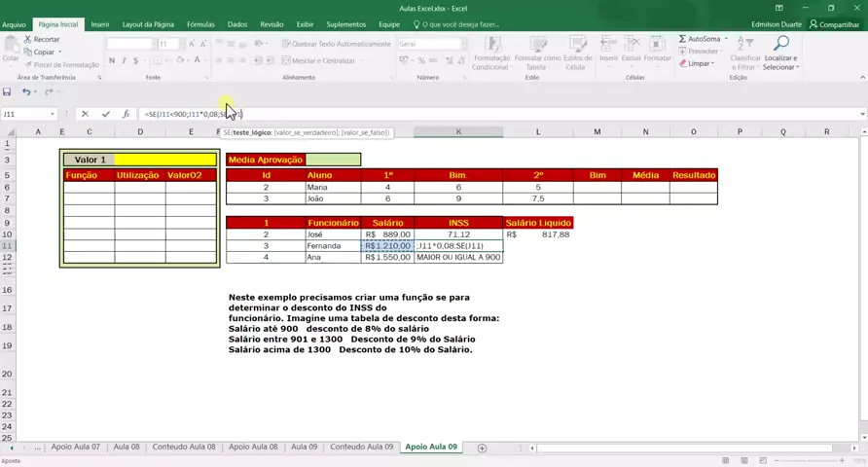Confirm formula with the checkmark icon

[105, 114]
